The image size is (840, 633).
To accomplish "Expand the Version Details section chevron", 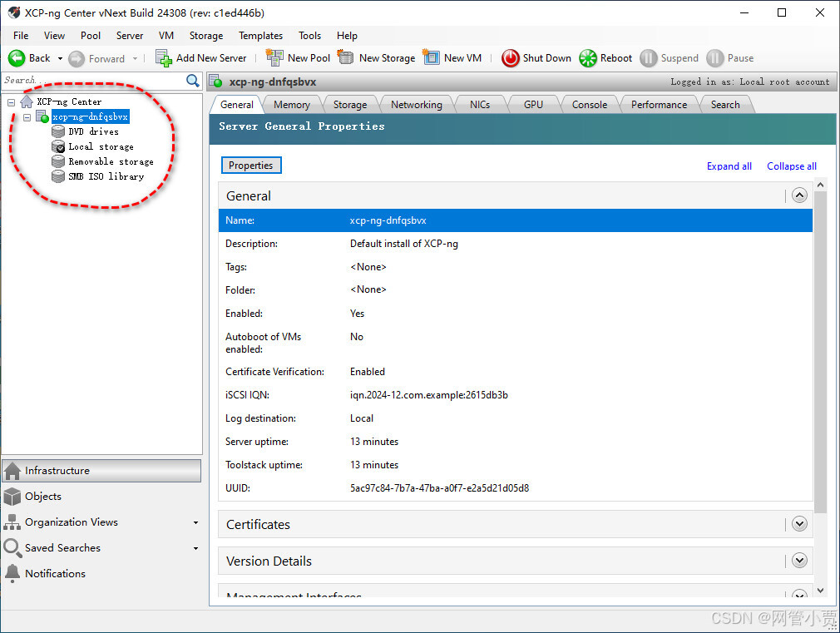I will coord(799,560).
